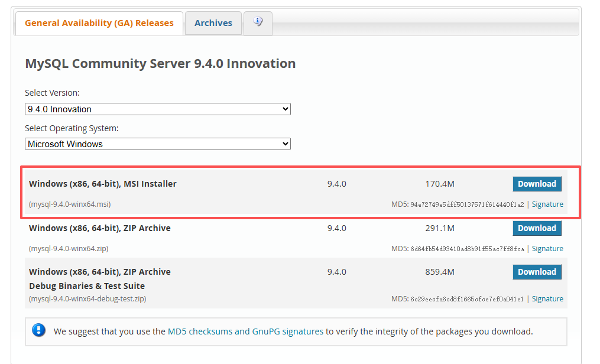Click the 291.1M file size
Screen dimensions: 600x364
tap(440, 228)
